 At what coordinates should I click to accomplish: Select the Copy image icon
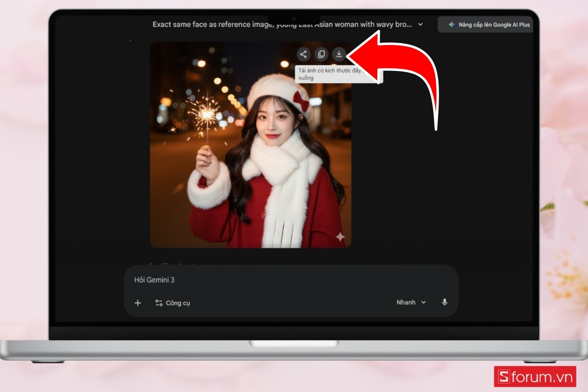click(321, 54)
